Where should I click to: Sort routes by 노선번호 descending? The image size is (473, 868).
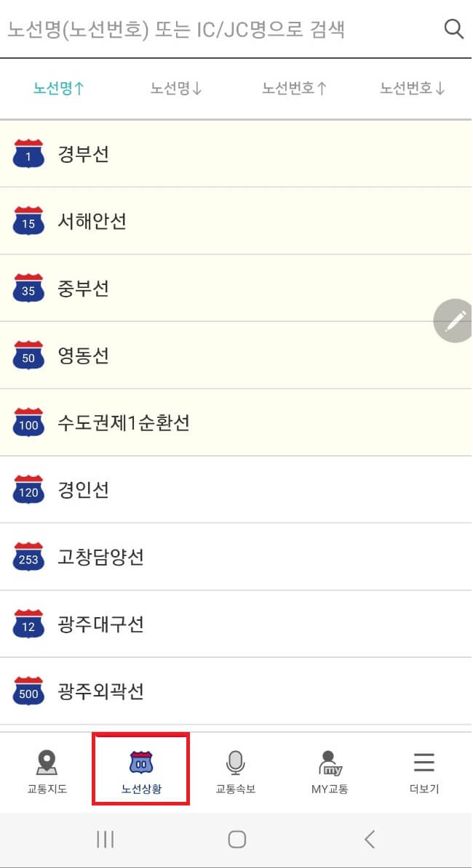point(412,89)
